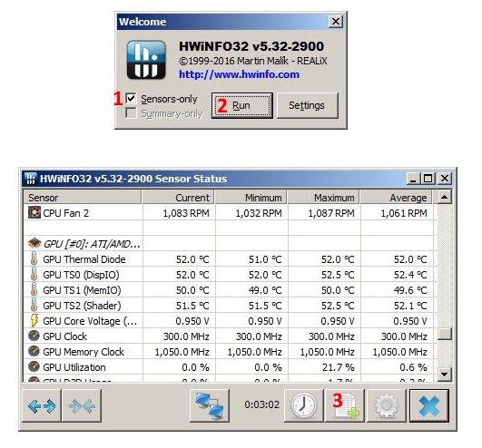Click the HWiNFO icon in Sensor Status title bar

tap(31, 179)
